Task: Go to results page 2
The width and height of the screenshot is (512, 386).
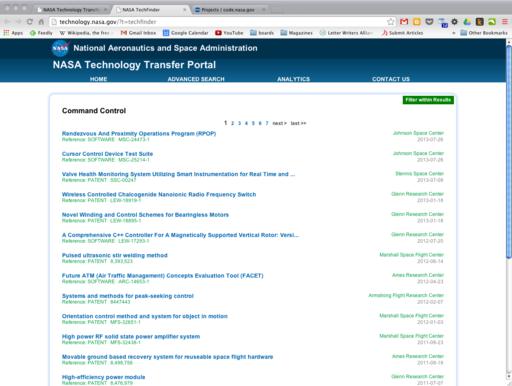Action: [232, 123]
